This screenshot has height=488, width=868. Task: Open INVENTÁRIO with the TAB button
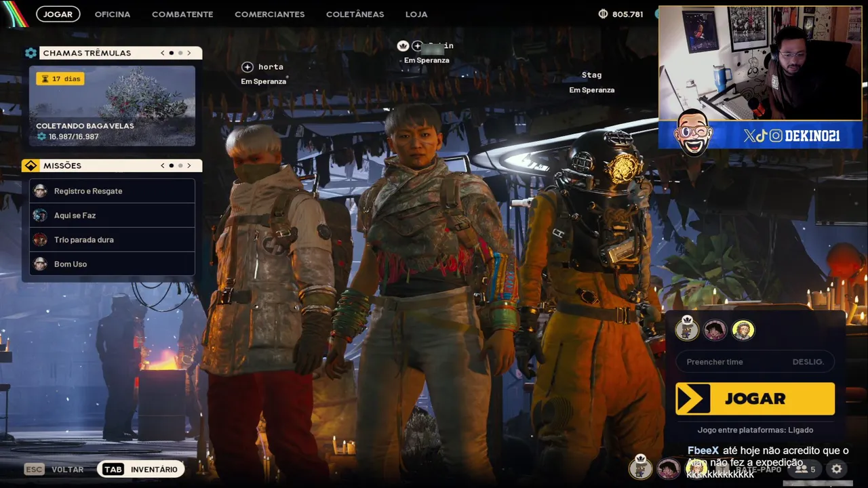tap(141, 469)
